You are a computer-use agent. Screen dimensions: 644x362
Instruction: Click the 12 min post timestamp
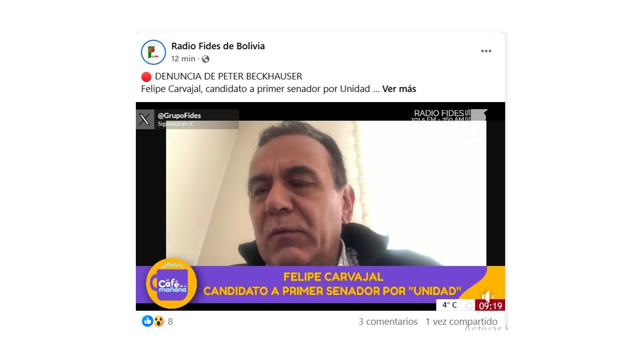coord(183,59)
